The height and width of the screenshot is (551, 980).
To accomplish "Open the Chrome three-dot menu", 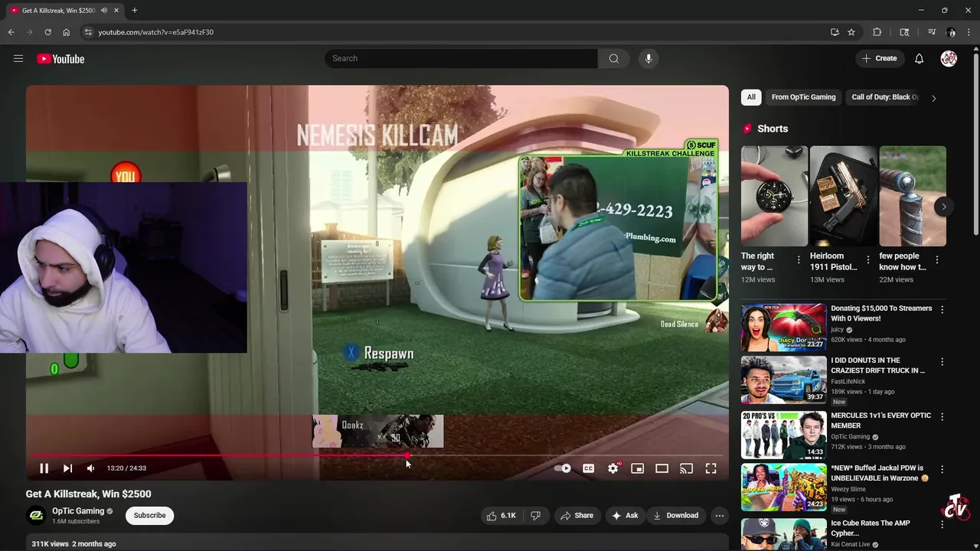I will point(969,32).
